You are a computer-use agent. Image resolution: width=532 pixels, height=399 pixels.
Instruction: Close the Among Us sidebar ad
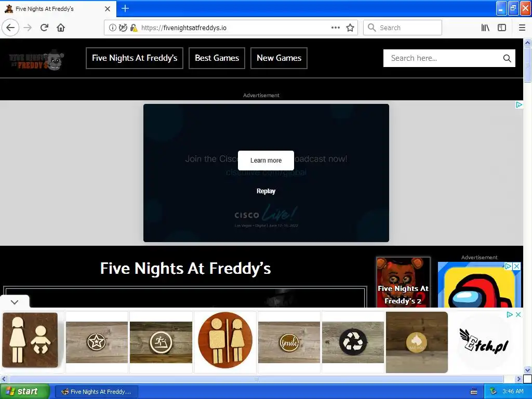[517, 266]
